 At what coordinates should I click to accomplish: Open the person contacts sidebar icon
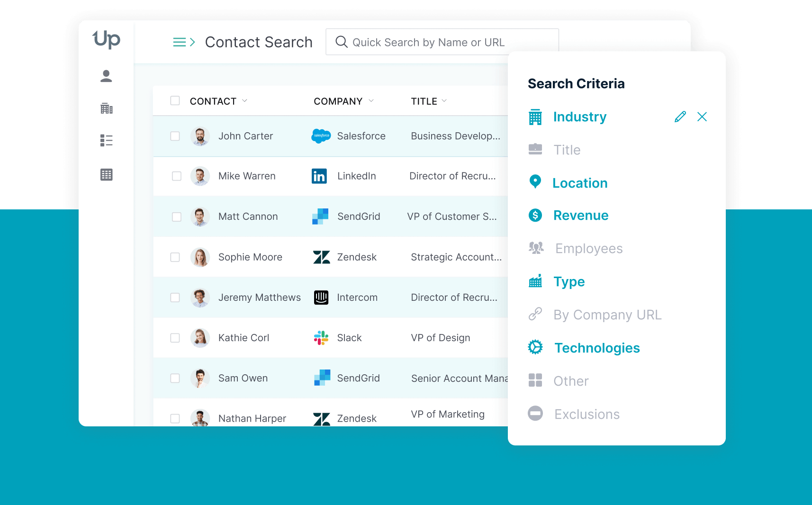click(106, 76)
